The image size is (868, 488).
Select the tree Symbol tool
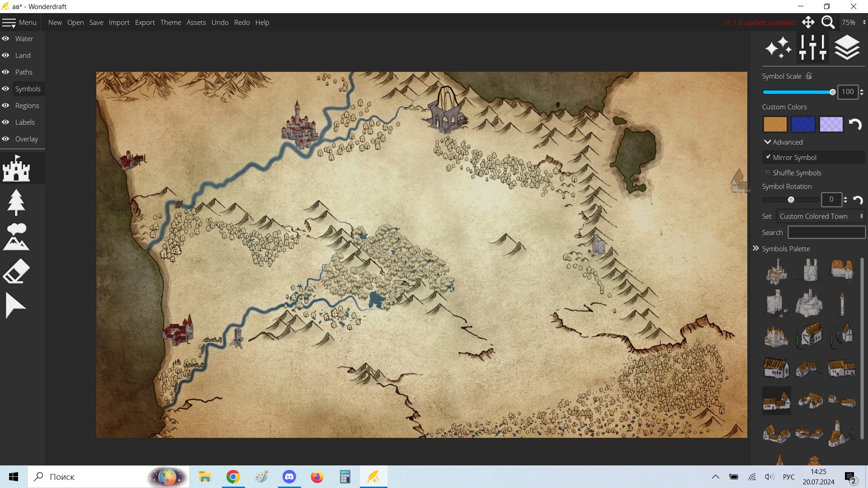click(16, 202)
